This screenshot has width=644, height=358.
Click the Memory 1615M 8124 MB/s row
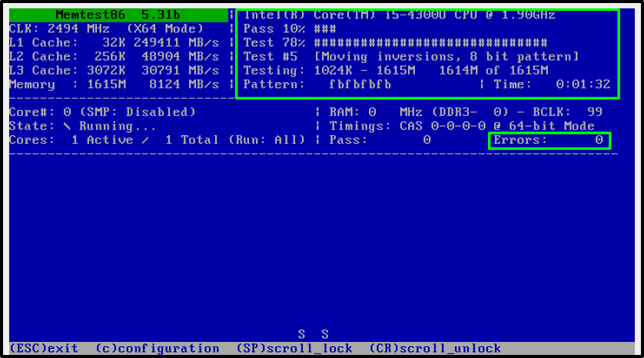(x=115, y=85)
